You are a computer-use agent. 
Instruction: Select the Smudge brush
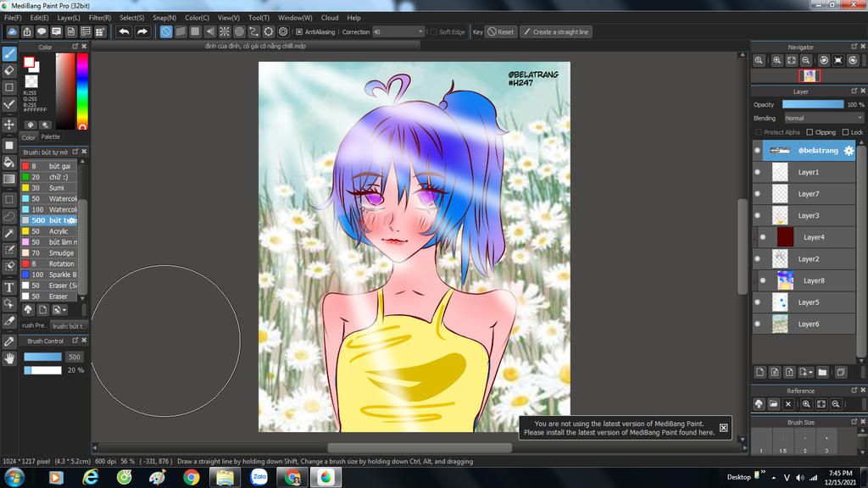[x=48, y=252]
